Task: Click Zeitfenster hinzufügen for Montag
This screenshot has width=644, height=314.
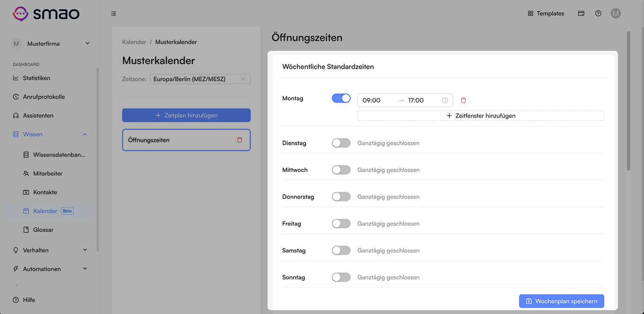Action: click(x=481, y=116)
